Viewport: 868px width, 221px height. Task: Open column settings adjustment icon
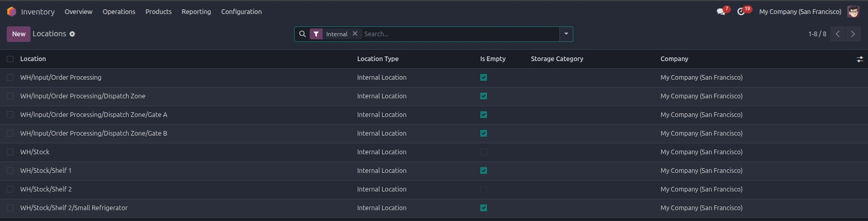(x=860, y=60)
